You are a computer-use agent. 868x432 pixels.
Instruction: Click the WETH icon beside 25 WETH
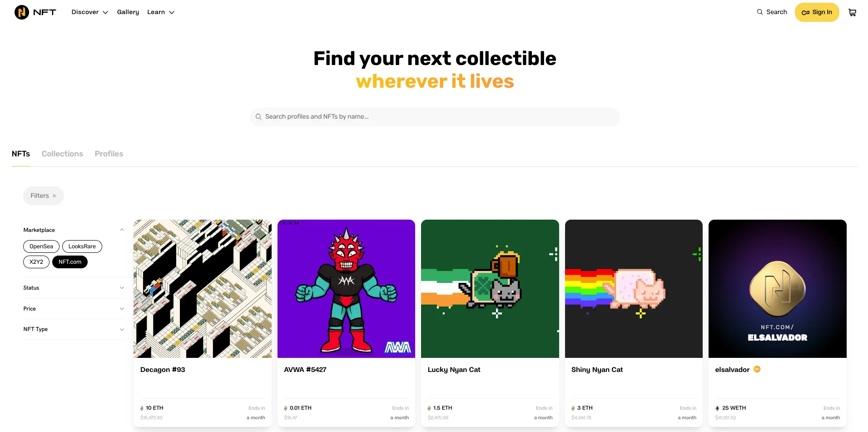tap(717, 408)
